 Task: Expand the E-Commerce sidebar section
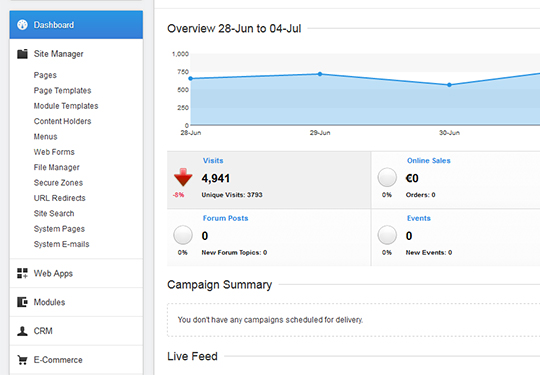[x=76, y=360]
